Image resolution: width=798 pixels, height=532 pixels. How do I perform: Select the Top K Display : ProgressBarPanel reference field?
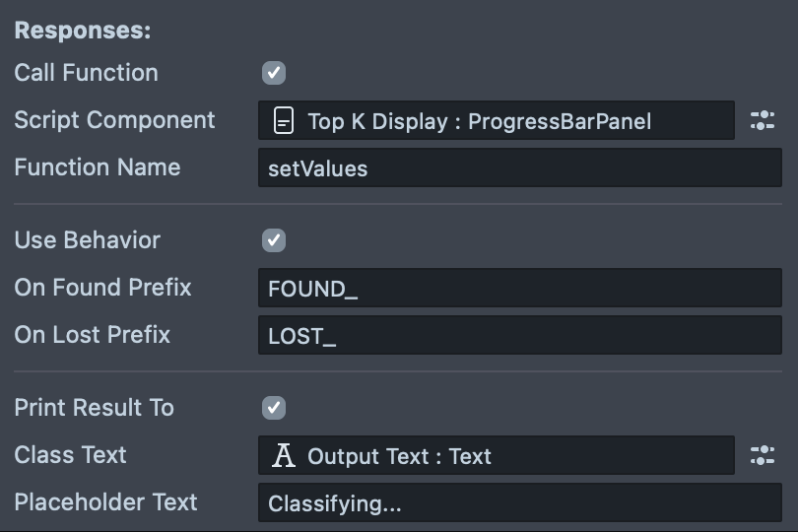496,121
